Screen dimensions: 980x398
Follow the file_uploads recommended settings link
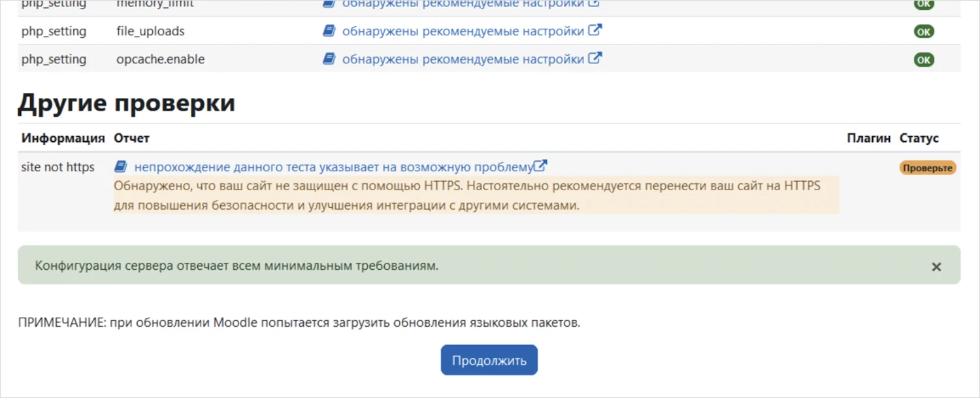(x=464, y=30)
